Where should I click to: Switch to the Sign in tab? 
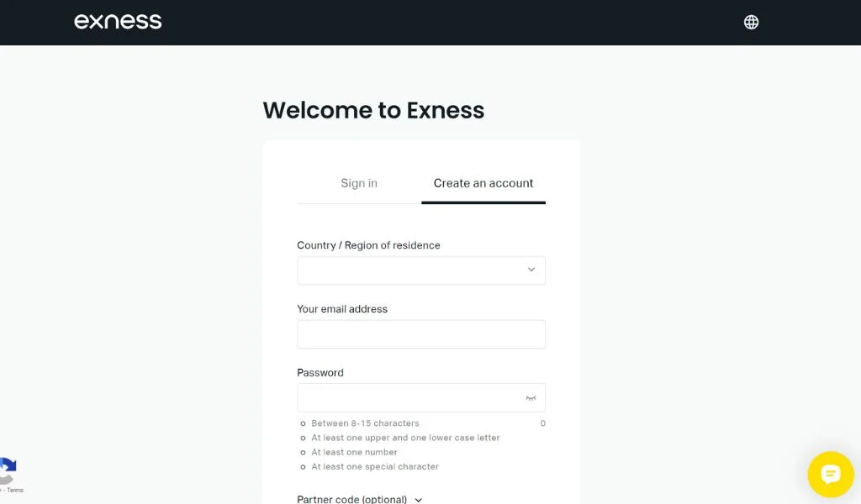(359, 182)
